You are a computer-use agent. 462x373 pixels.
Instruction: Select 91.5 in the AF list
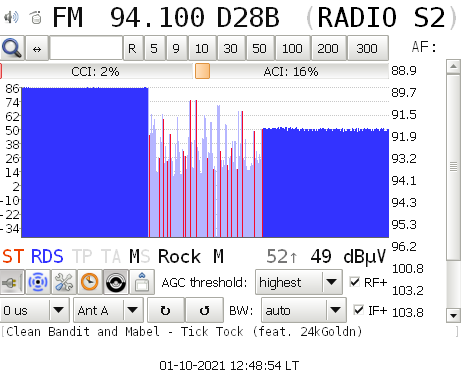click(x=404, y=115)
